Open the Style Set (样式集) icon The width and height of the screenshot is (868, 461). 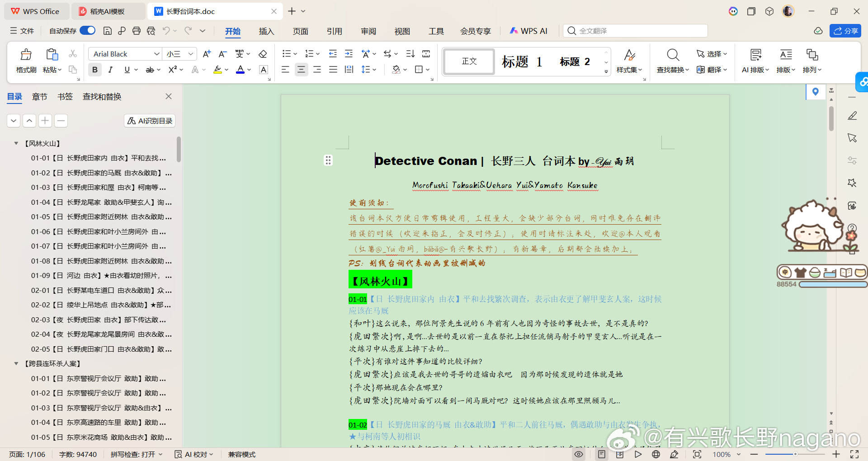629,55
